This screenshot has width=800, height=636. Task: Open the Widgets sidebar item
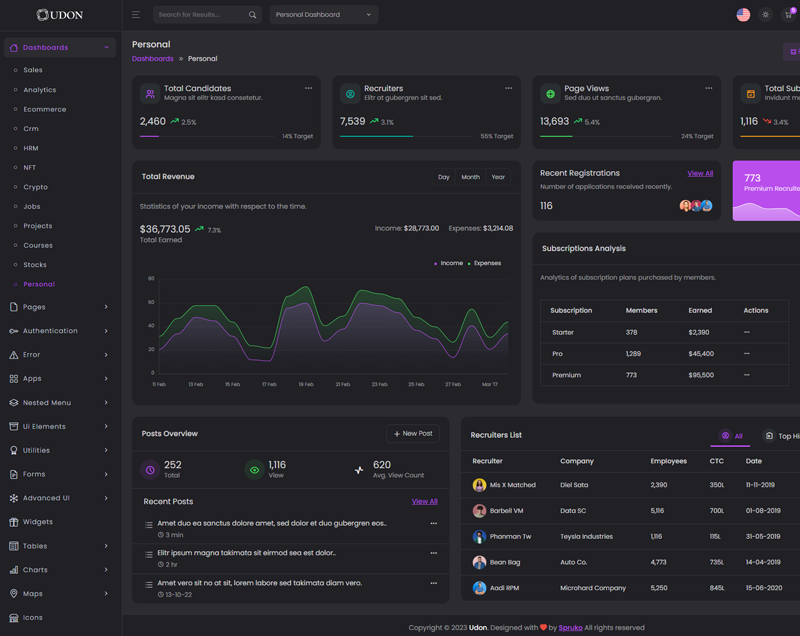(x=38, y=522)
